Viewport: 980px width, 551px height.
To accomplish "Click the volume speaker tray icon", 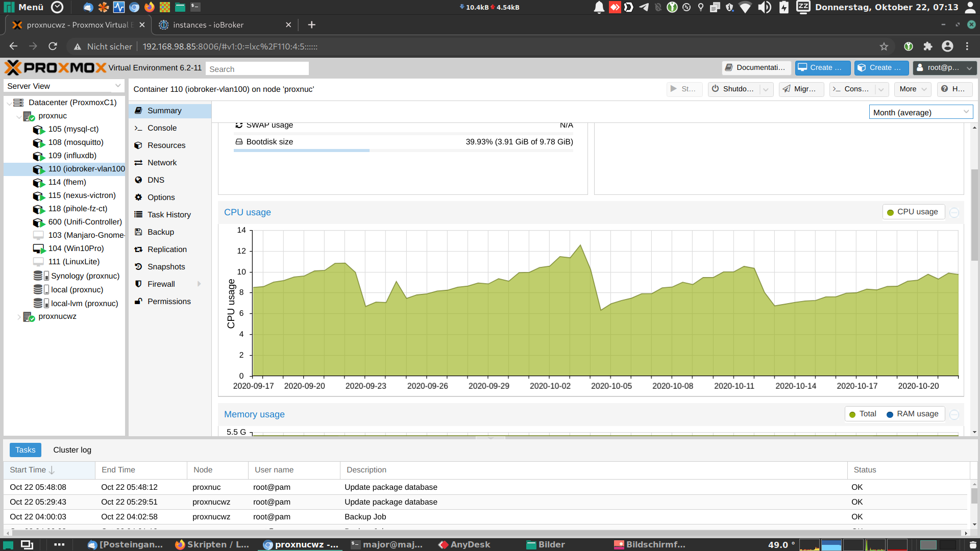I will [765, 7].
